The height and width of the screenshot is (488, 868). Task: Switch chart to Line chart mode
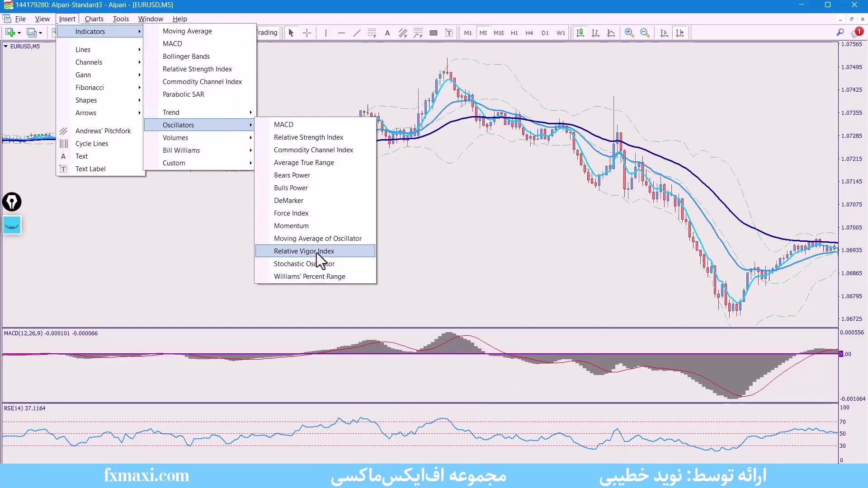pyautogui.click(x=611, y=33)
